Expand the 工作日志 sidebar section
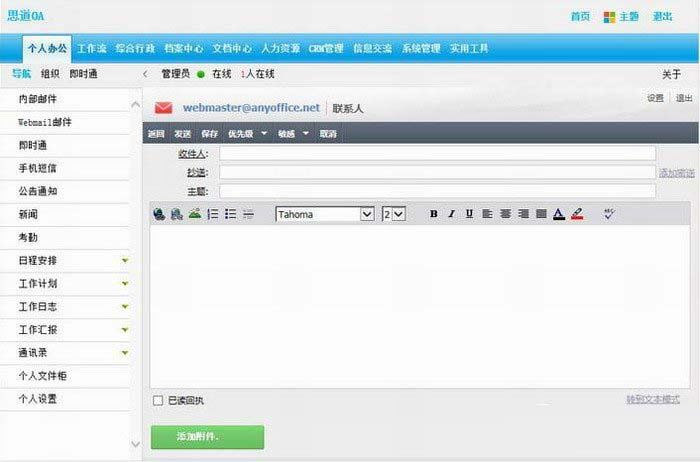700x462 pixels. [x=125, y=307]
